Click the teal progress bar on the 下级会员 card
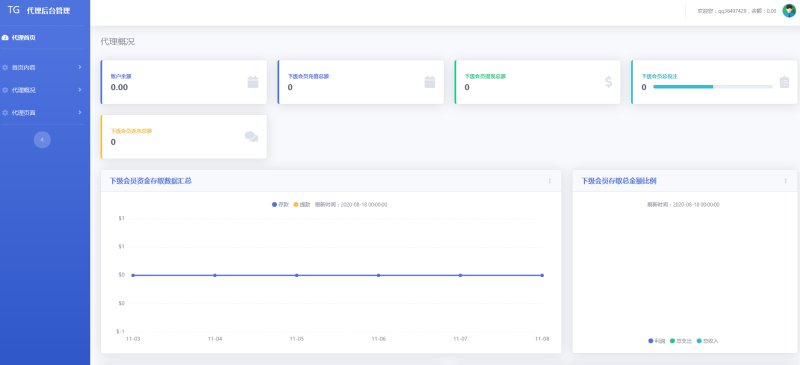The width and height of the screenshot is (800, 365). pos(713,87)
